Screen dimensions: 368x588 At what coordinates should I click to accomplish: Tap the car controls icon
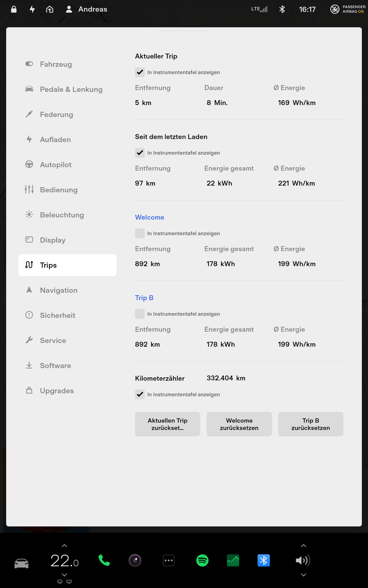[x=21, y=563]
